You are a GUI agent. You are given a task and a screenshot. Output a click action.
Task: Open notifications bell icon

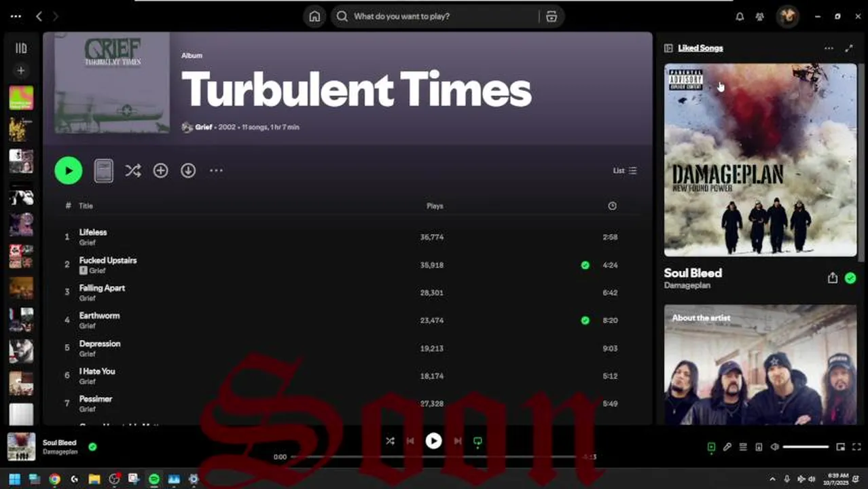(740, 16)
